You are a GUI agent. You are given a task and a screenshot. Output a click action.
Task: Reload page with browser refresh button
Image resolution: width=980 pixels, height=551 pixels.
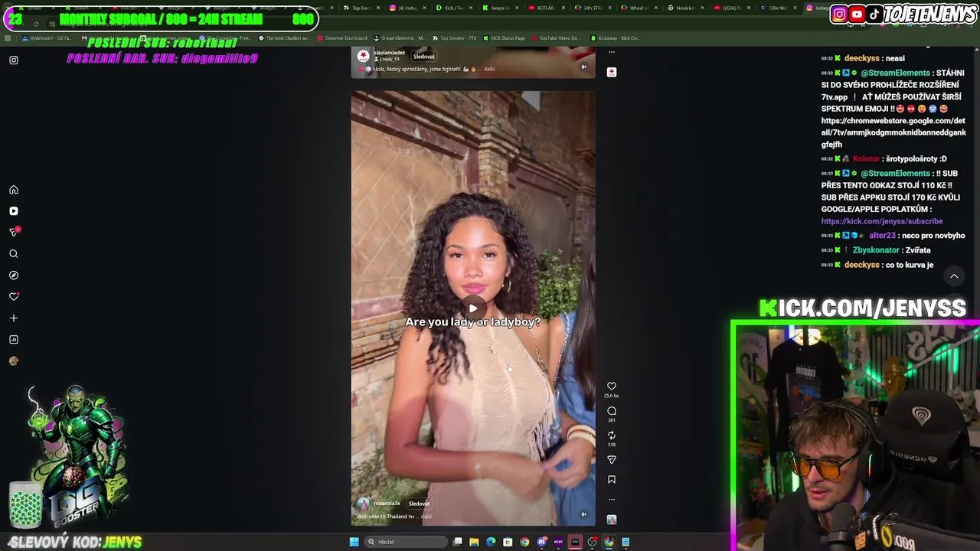(x=36, y=24)
